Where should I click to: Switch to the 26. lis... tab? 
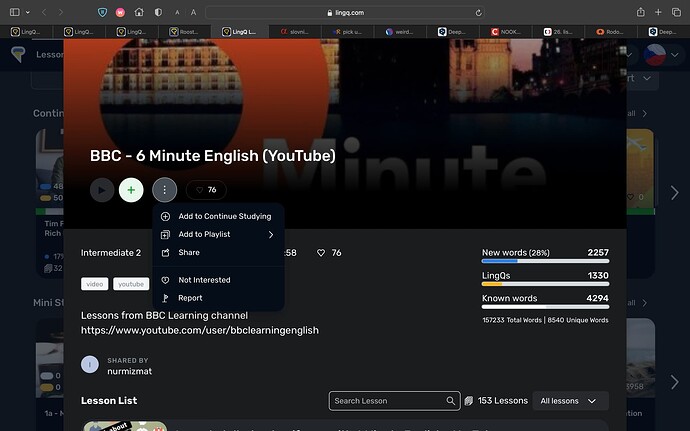coord(558,32)
